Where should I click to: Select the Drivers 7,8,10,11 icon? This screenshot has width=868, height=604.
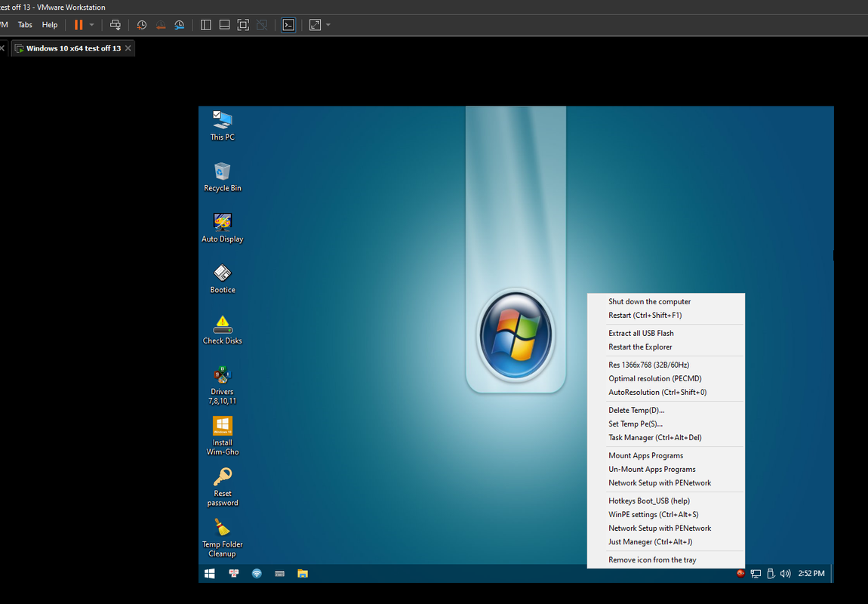tap(223, 385)
